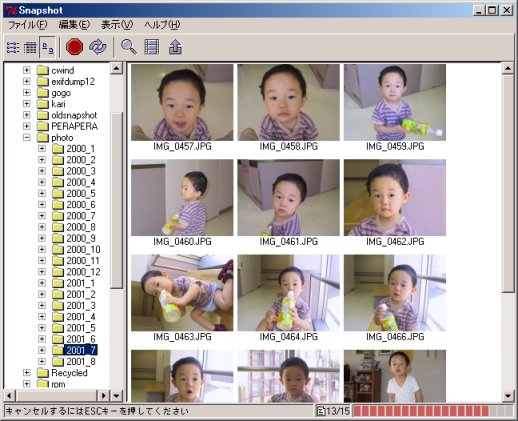518x421 pixels.
Task: Open the 編集(E) menu
Action: [74, 25]
